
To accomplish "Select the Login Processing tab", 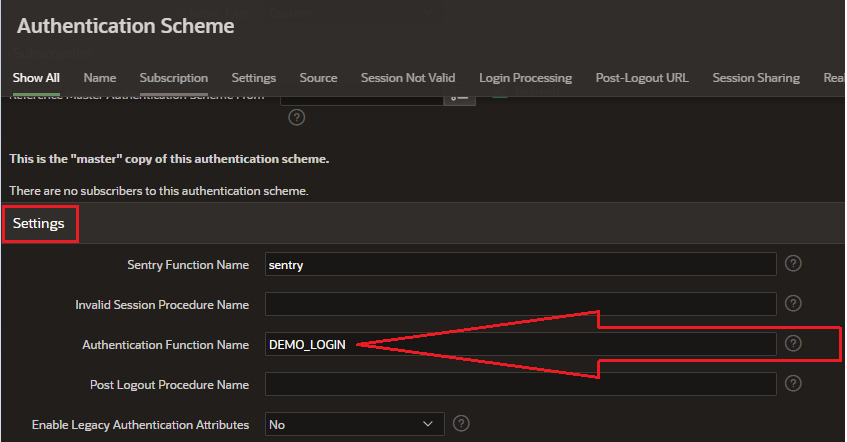I will (525, 78).
